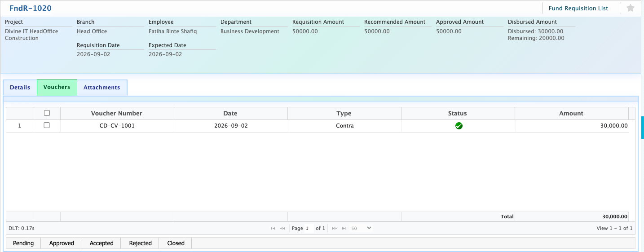The image size is (644, 252).
Task: Go to previous page pager icon
Action: point(283,228)
